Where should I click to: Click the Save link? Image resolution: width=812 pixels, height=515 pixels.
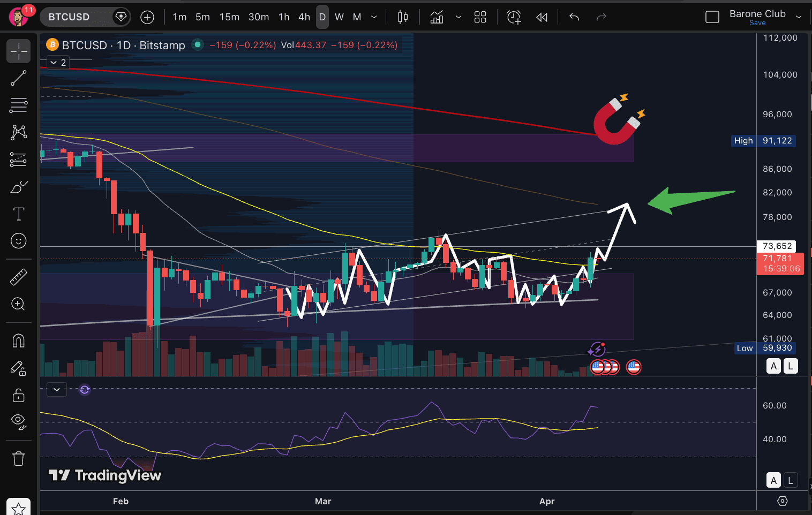757,22
